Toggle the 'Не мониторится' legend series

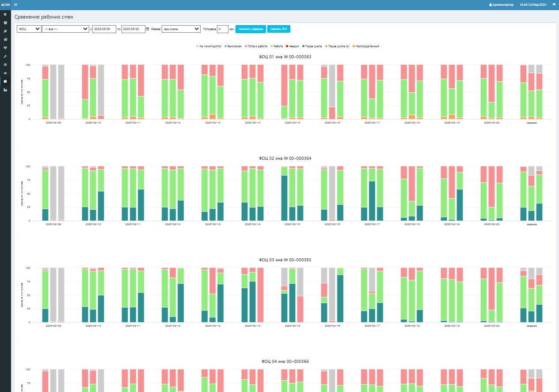click(209, 46)
